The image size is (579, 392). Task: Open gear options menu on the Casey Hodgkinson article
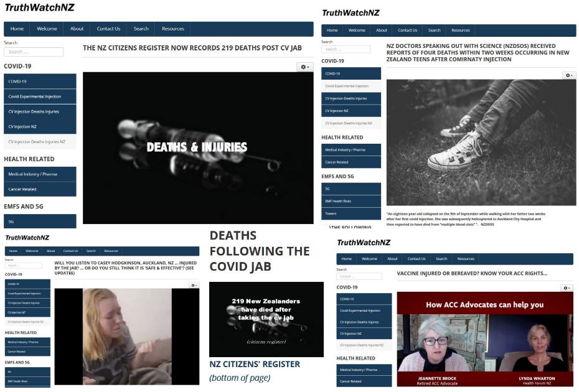pos(194,286)
